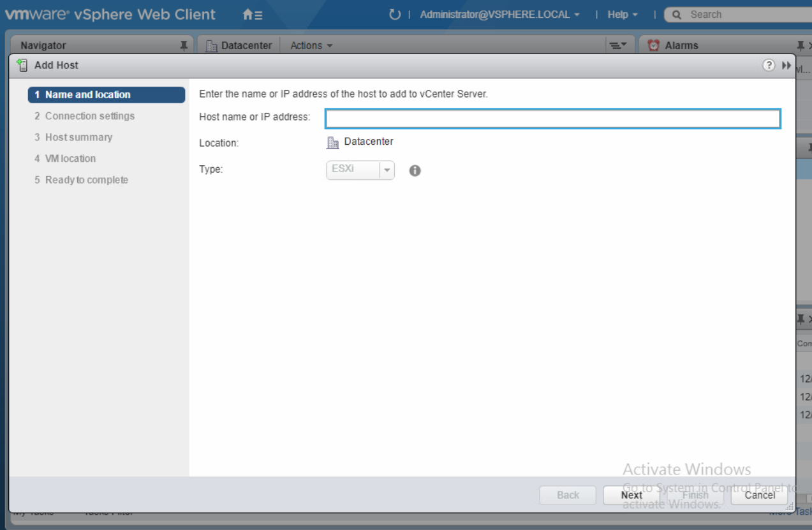Viewport: 812px width, 530px height.
Task: Open the Administrator@VSPHERE.LOCAL user menu
Action: [499, 15]
